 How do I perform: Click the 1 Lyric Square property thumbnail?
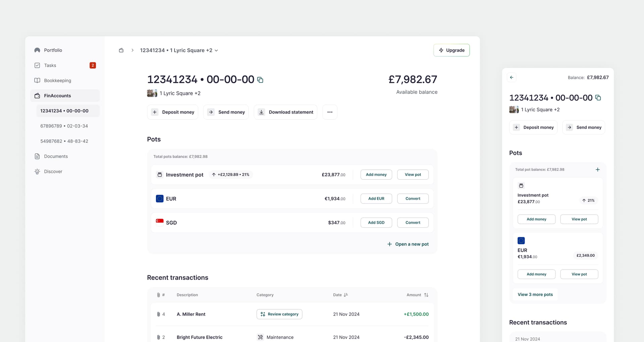coord(152,93)
